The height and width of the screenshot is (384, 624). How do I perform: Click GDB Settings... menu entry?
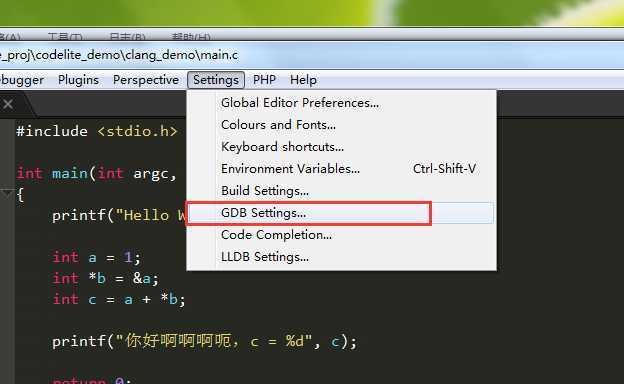tap(341, 213)
